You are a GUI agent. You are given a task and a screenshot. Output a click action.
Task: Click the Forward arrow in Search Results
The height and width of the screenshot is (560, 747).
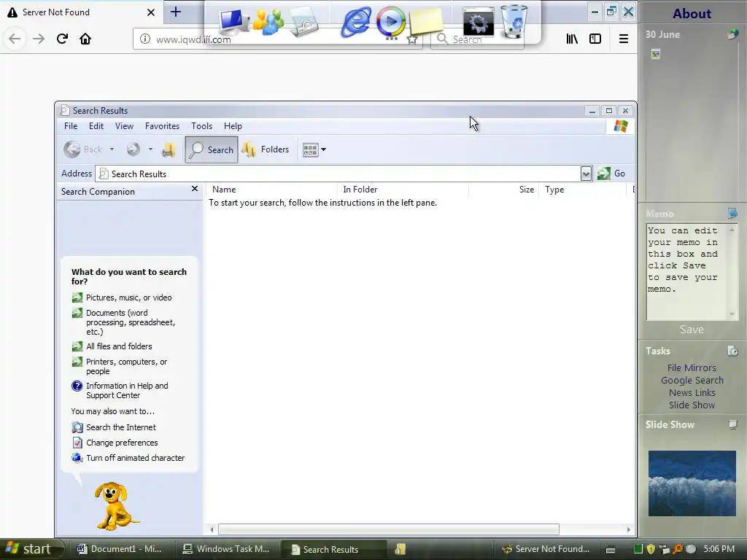pos(133,149)
